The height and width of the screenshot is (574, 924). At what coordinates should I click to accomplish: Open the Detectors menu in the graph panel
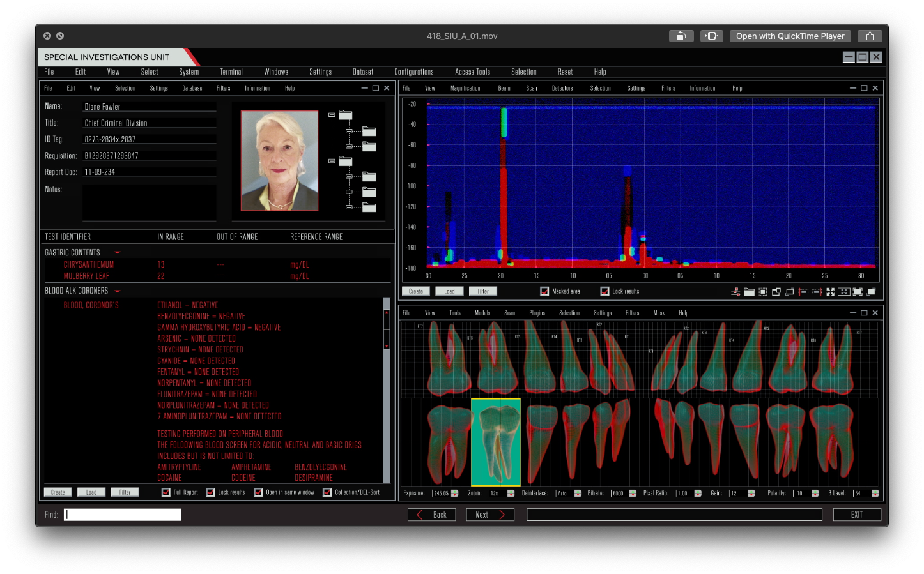pyautogui.click(x=562, y=88)
